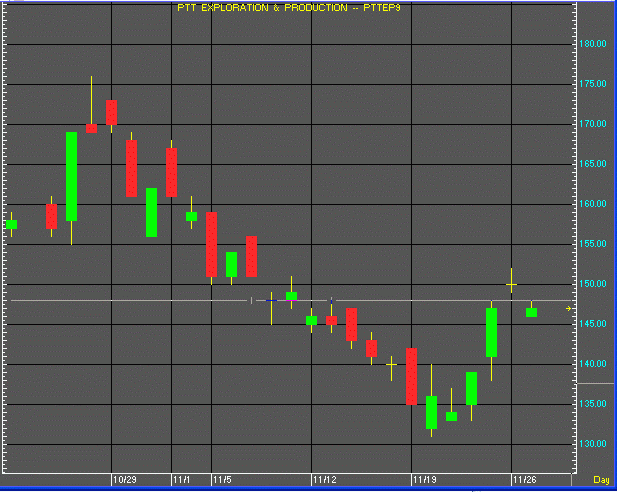
Task: Click the 155.00 price axis label
Action: coord(593,244)
